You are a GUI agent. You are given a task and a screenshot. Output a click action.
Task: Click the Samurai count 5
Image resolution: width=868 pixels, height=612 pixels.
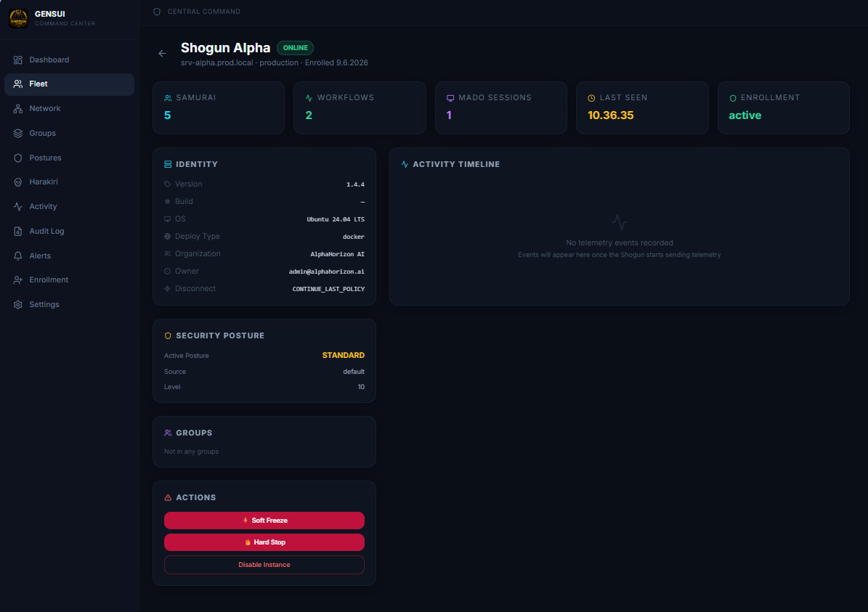pyautogui.click(x=167, y=115)
